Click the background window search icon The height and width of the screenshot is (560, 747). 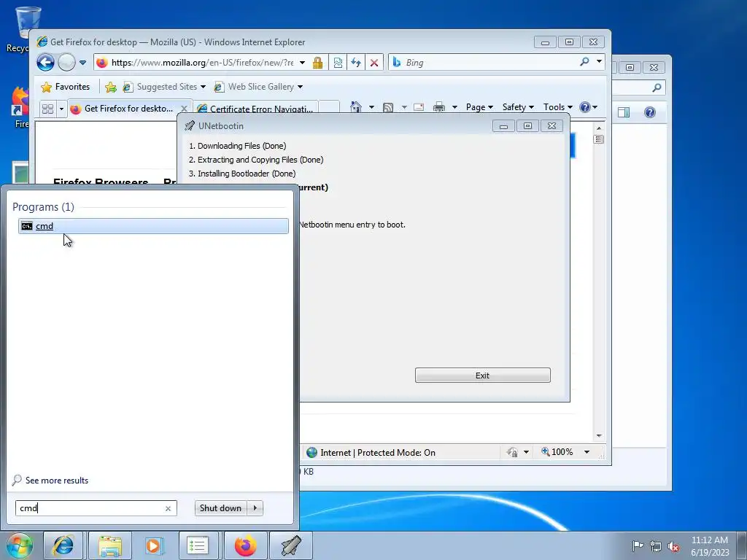pyautogui.click(x=657, y=87)
